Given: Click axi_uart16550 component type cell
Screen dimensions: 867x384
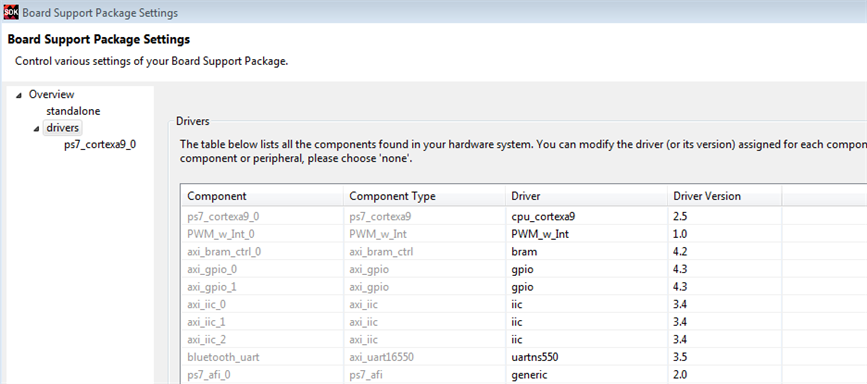Looking at the screenshot, I should pos(424,357).
